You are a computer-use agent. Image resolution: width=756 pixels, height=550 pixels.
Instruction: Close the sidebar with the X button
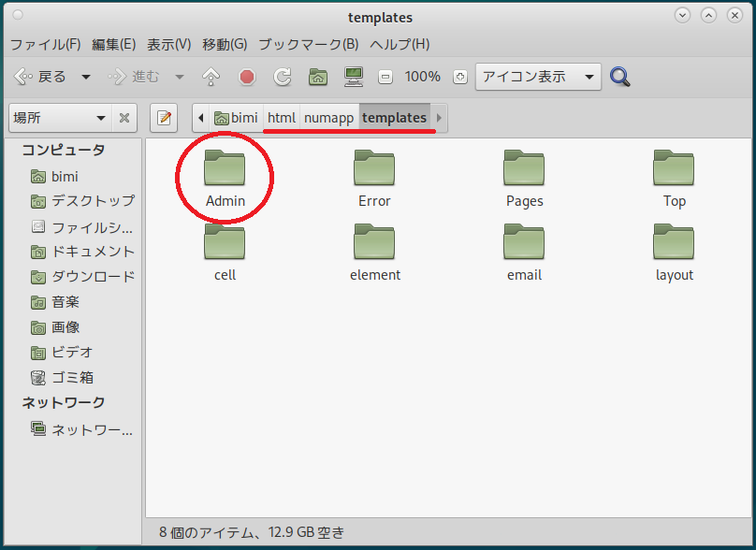[124, 118]
